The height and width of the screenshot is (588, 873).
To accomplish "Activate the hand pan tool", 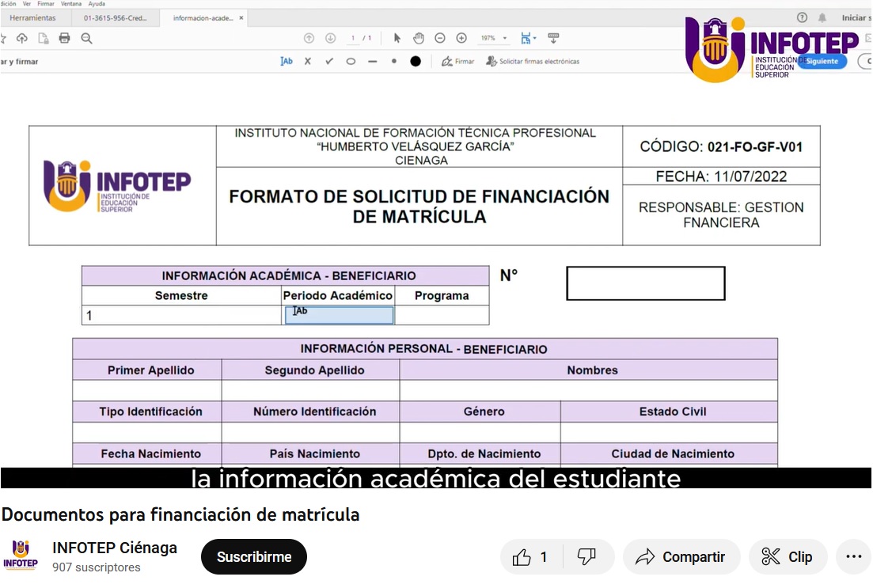I will [419, 38].
